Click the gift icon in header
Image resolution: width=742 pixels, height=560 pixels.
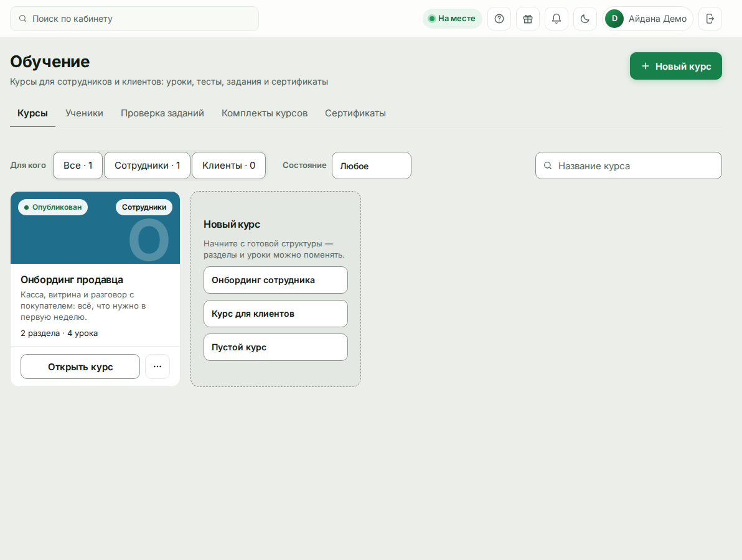click(528, 19)
